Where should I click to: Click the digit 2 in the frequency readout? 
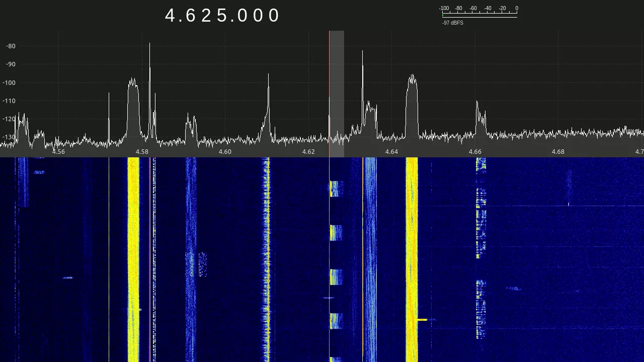click(206, 16)
